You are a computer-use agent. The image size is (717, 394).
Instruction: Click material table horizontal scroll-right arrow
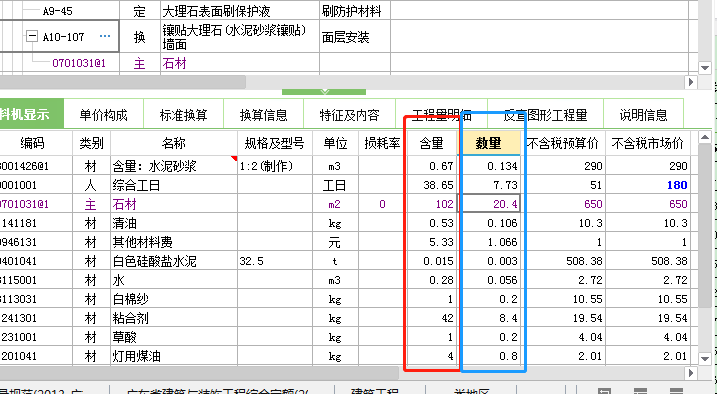[690, 373]
